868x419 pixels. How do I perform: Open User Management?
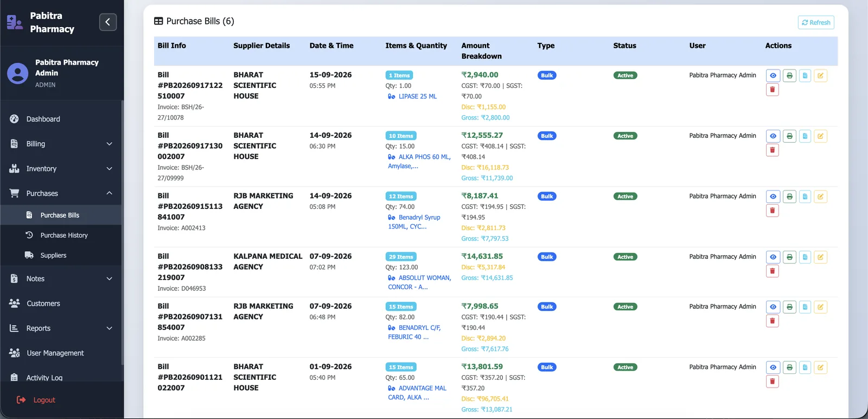click(x=61, y=353)
